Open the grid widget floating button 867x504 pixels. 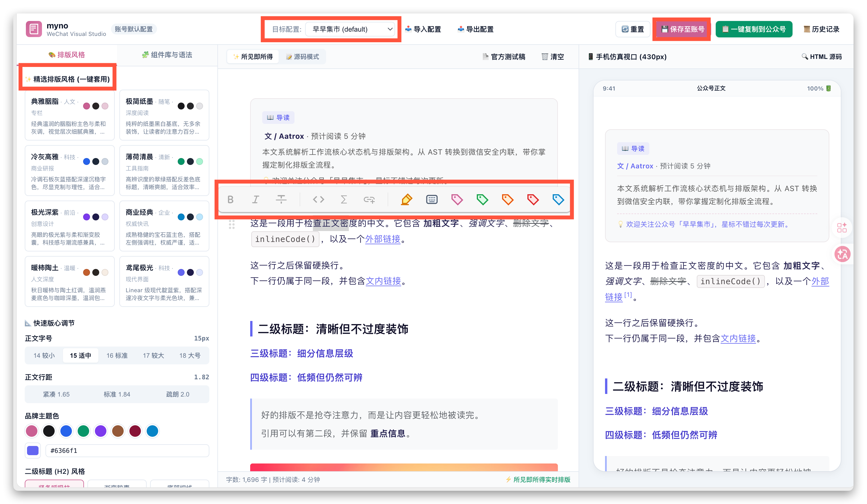[x=841, y=228]
